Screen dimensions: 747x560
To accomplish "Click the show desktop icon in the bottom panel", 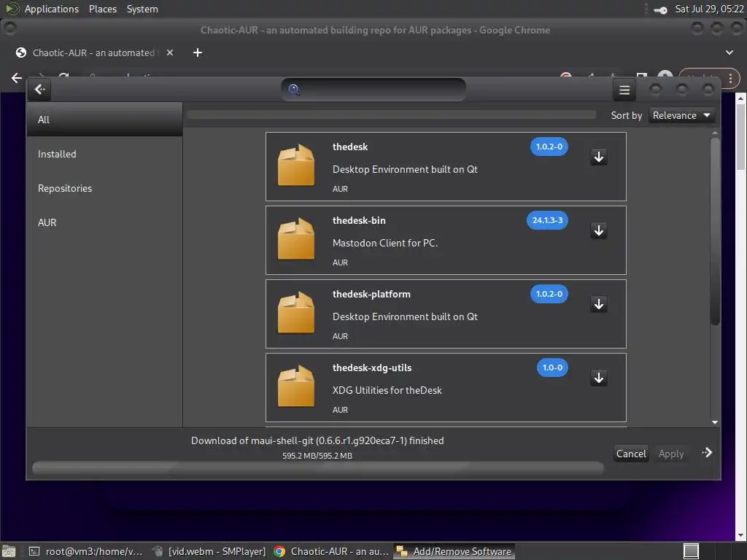I will click(9, 551).
